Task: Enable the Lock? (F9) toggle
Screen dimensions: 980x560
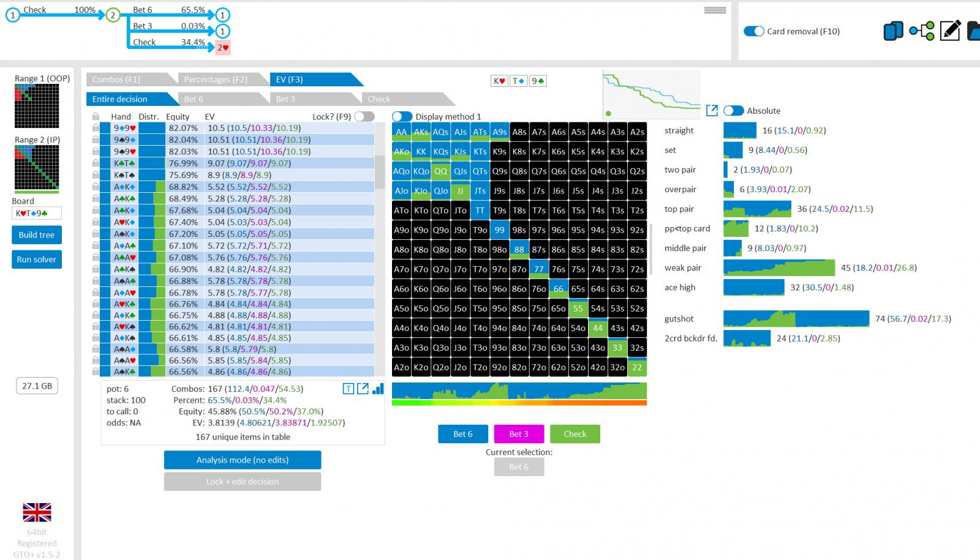Action: 364,116
